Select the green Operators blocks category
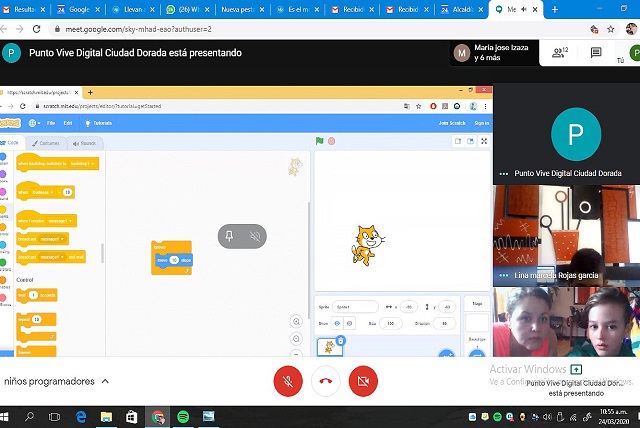 point(3,262)
